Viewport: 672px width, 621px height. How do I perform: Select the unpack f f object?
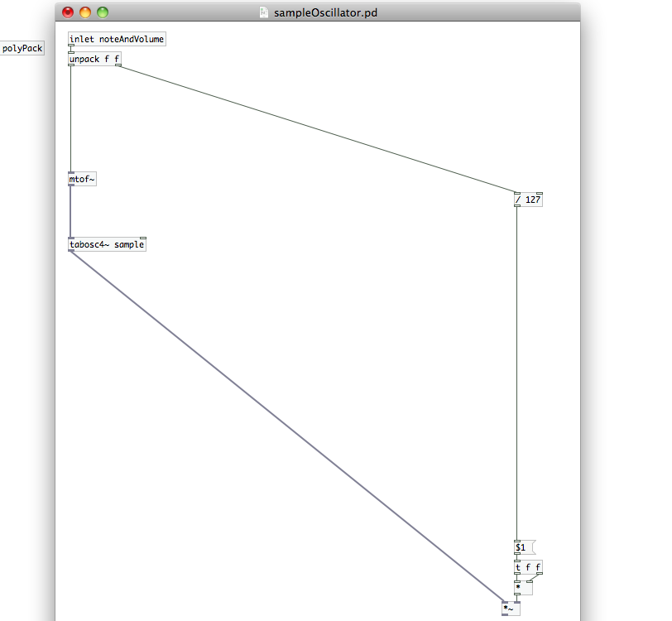pos(94,60)
